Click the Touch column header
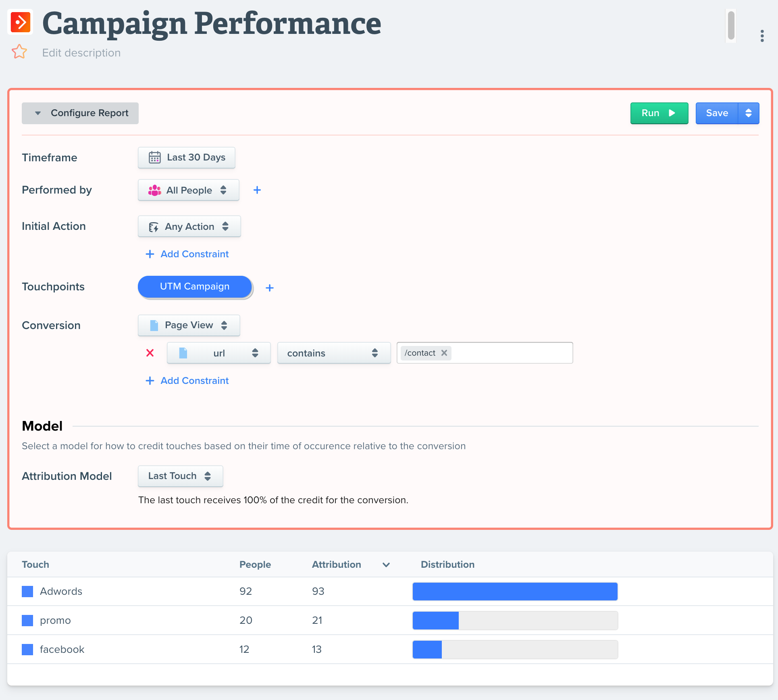The image size is (778, 700). pyautogui.click(x=35, y=565)
